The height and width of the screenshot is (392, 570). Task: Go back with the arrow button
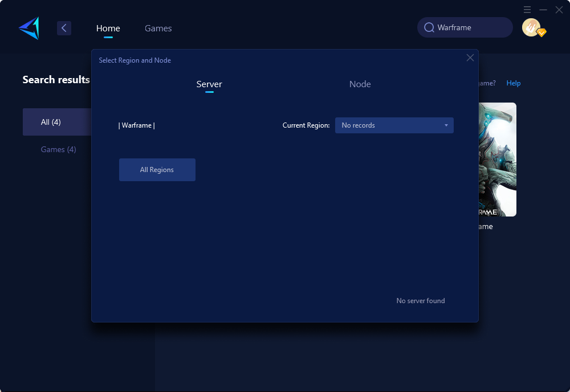(x=64, y=28)
